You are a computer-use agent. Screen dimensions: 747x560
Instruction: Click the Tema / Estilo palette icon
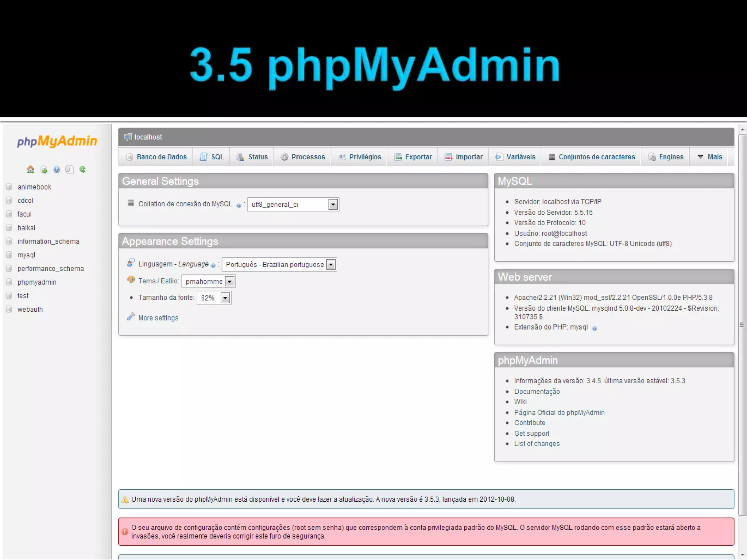(131, 280)
